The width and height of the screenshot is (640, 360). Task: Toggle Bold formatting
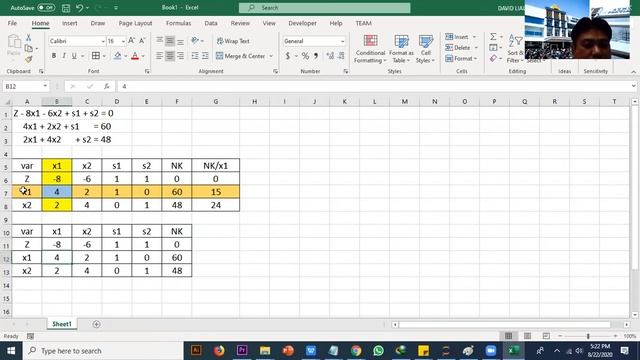pyautogui.click(x=53, y=56)
